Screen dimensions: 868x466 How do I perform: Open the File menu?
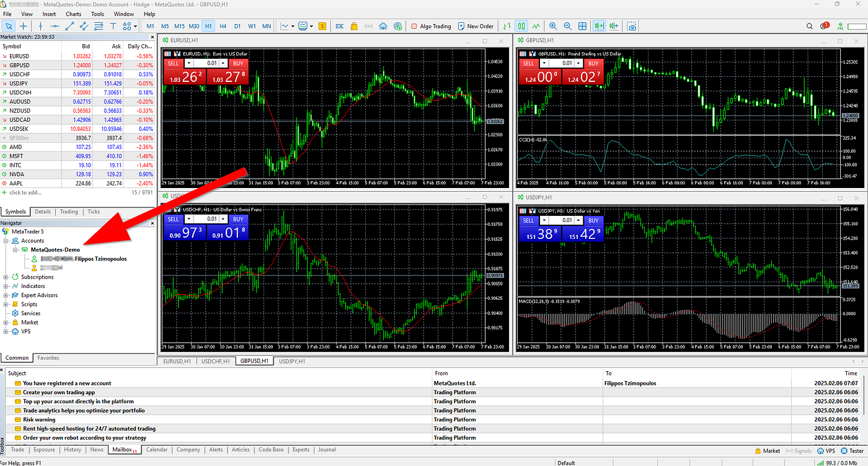pyautogui.click(x=7, y=14)
